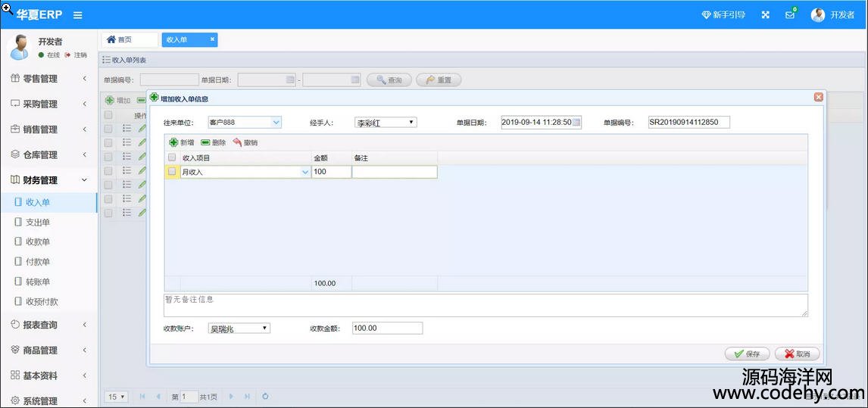Screen dimensions: 868x408
Task: Expand the 报表查询 sidebar menu
Action: pos(49,325)
